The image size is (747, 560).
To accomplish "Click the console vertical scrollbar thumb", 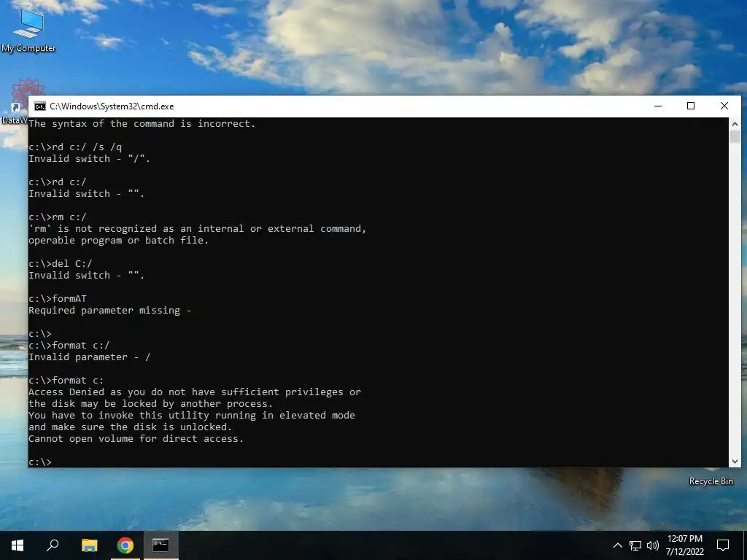I will click(735, 137).
